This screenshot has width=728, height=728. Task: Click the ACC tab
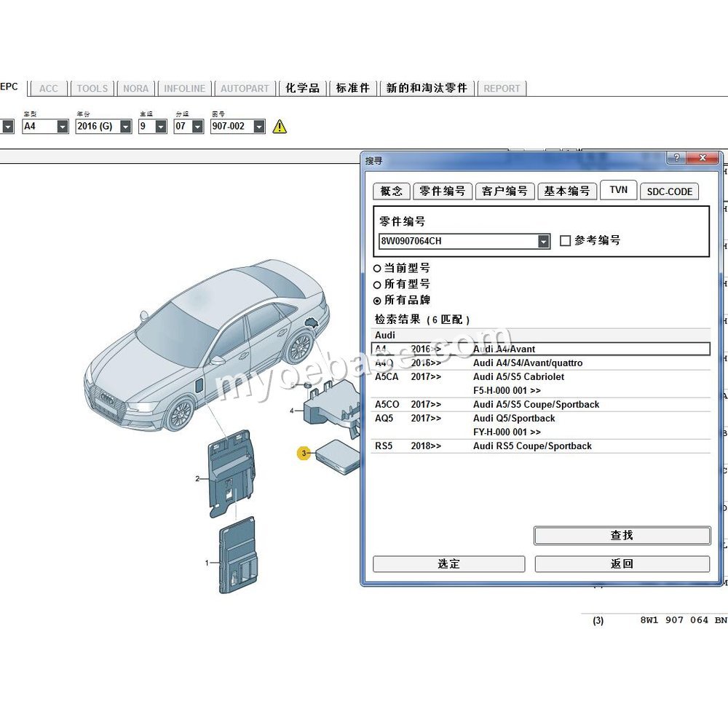pos(49,88)
